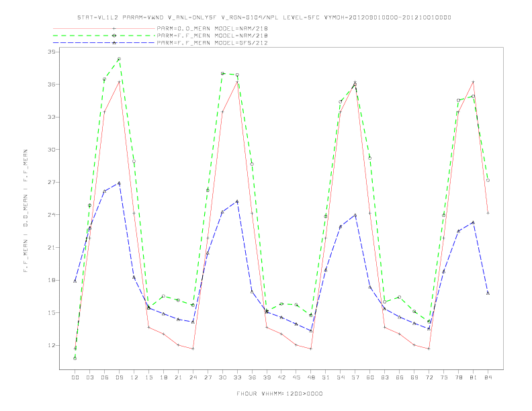Click x-axis tick label 57
532x411 pixels.
coord(355,377)
